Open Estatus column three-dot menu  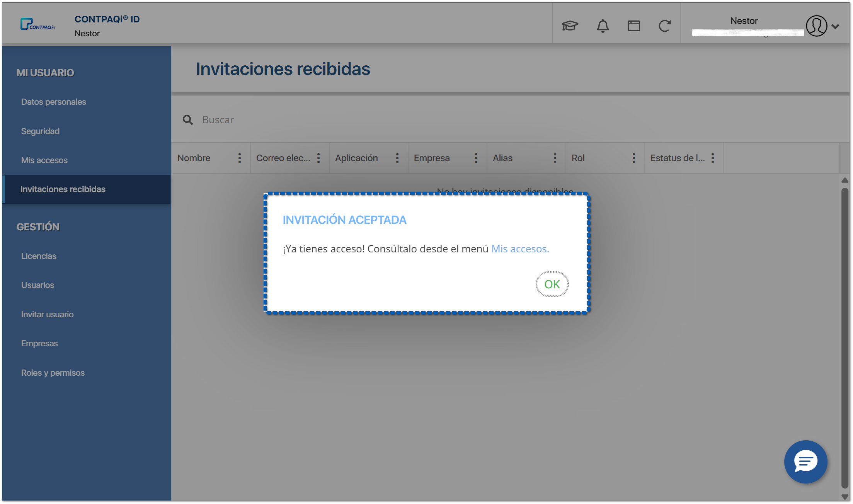click(713, 158)
